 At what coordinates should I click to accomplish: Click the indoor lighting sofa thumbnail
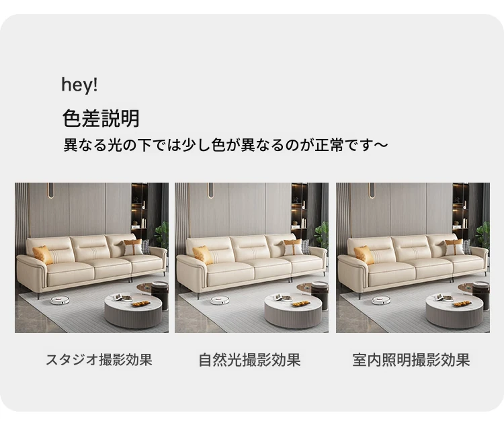coord(413,258)
